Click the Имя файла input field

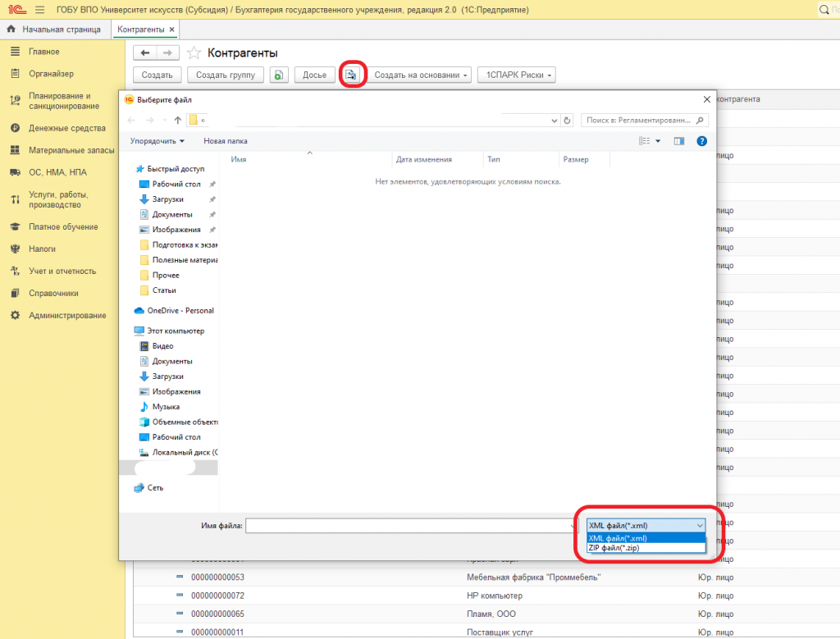[x=411, y=526]
